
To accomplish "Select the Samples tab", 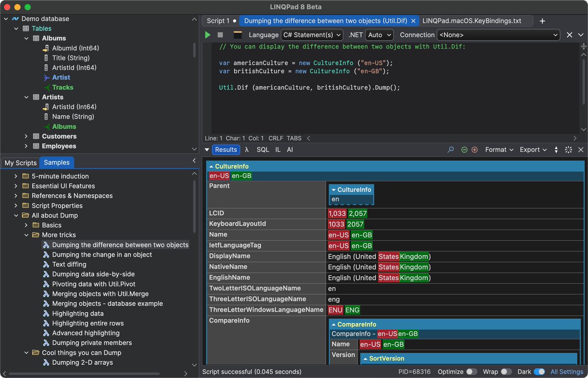I will coord(57,162).
